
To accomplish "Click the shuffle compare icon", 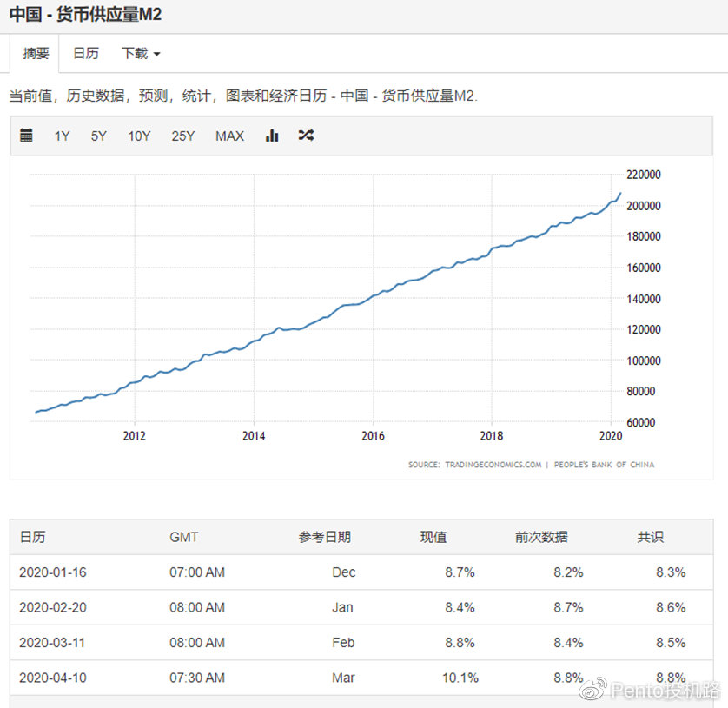I will (306, 136).
